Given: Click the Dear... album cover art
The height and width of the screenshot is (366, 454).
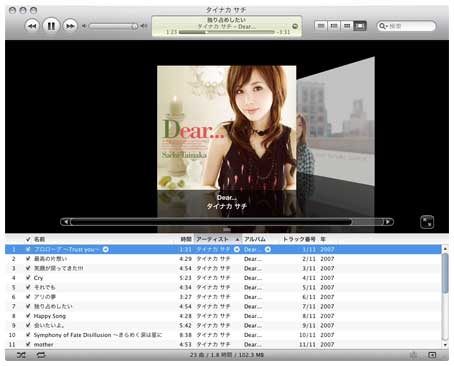Looking at the screenshot, I should click(x=227, y=128).
